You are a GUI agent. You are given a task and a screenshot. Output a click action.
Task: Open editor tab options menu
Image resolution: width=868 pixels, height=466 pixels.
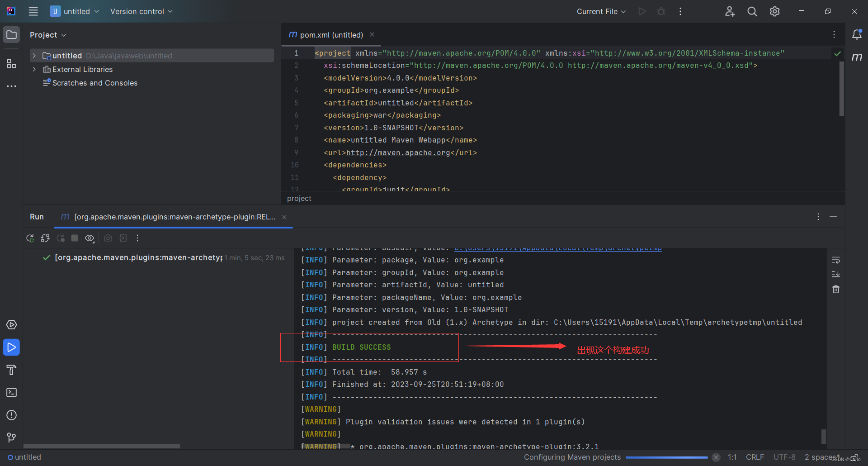[x=834, y=35]
